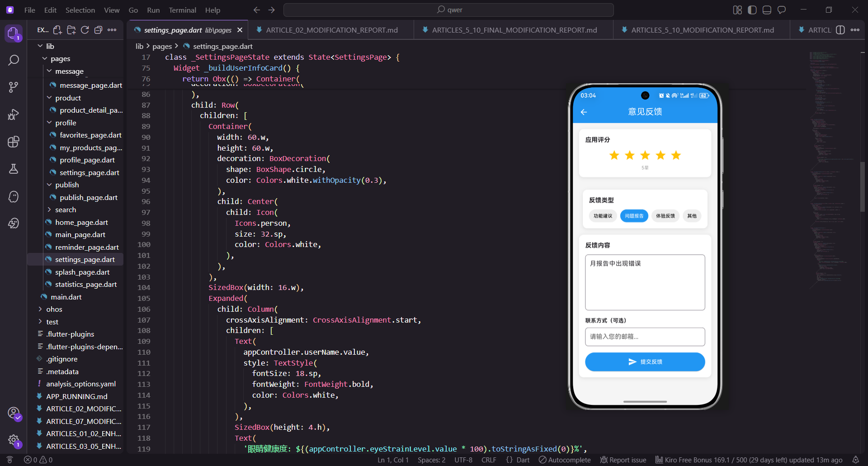Change Spaces: 2 indentation setting
This screenshot has height=466, width=868.
click(x=431, y=460)
